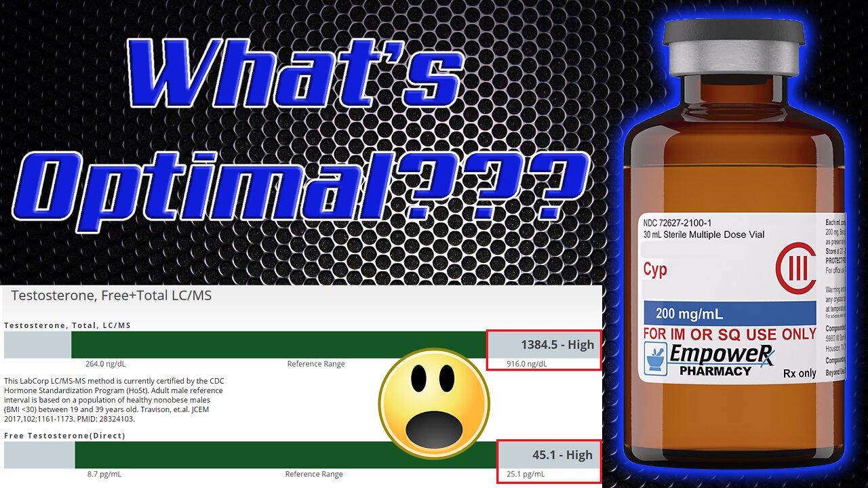Click the "1384.5 - High" result value

point(557,344)
